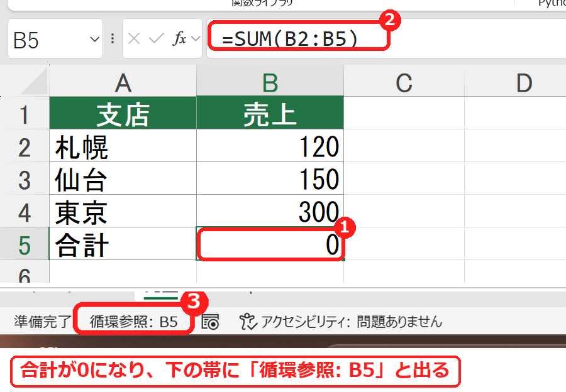Click the confirm checkmark icon in formula bar
566x392 pixels.
click(x=157, y=38)
